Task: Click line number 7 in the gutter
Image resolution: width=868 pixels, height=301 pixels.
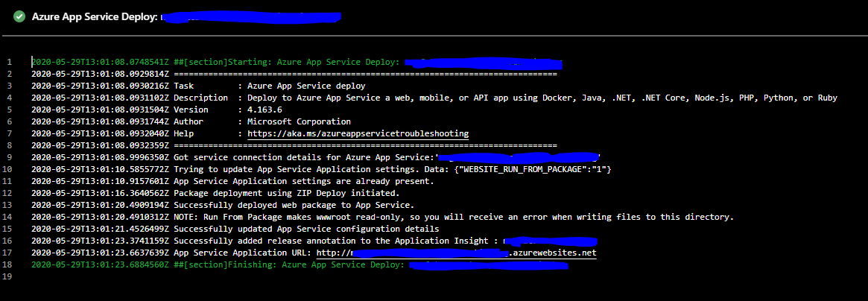Action: coord(9,133)
